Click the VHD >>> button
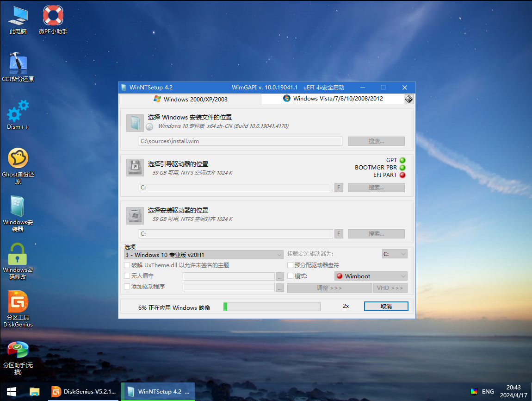532x401 pixels. coord(390,288)
